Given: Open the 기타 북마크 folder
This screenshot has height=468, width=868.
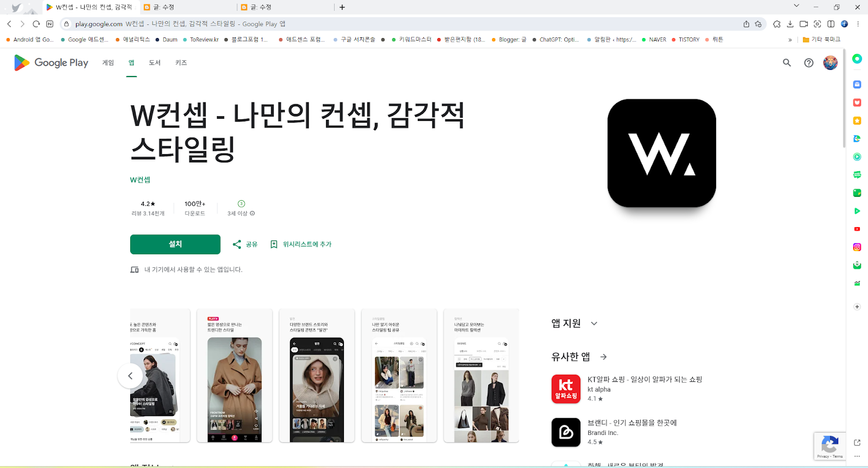Looking at the screenshot, I should [x=821, y=40].
